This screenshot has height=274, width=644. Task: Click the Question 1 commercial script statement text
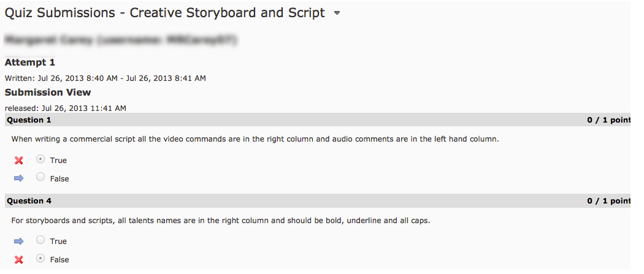pyautogui.click(x=255, y=139)
